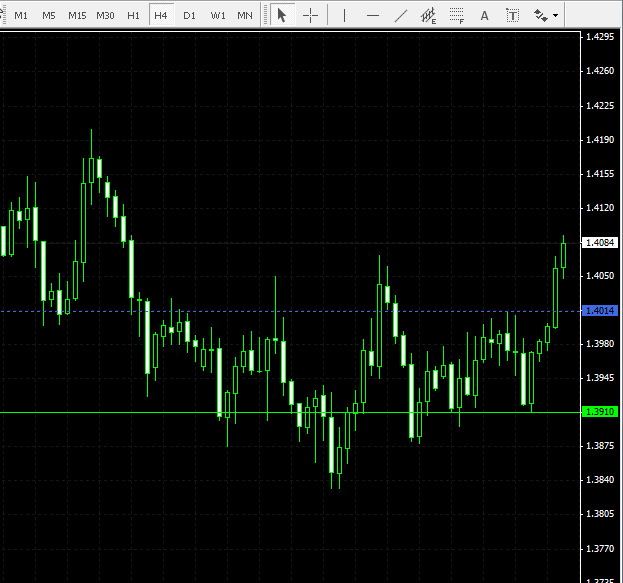
Task: Draw a horizontal line tool
Action: (373, 15)
